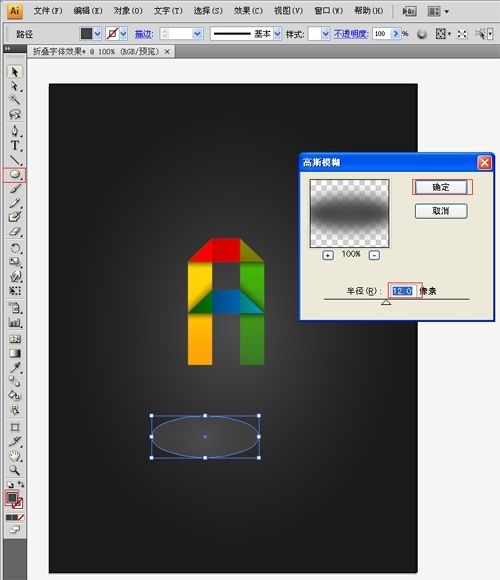Screen dimensions: 500x580
Task: Click the Gaussian blur preview thumbnail
Action: (349, 213)
